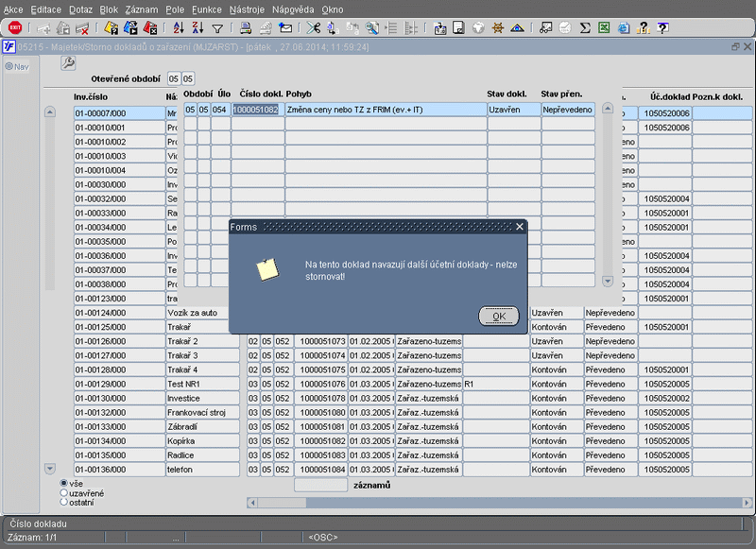Click the ship's wheel icon
This screenshot has height=549, width=756.
point(498,28)
